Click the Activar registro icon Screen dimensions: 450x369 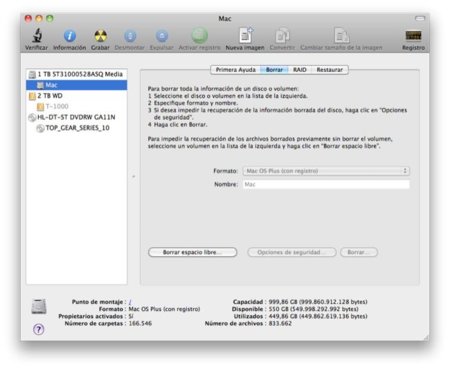tap(199, 35)
